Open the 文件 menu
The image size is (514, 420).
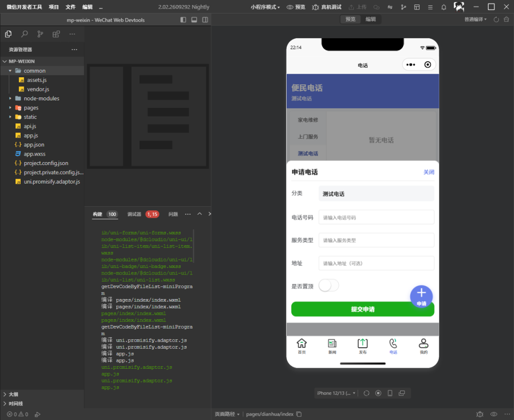click(x=70, y=7)
